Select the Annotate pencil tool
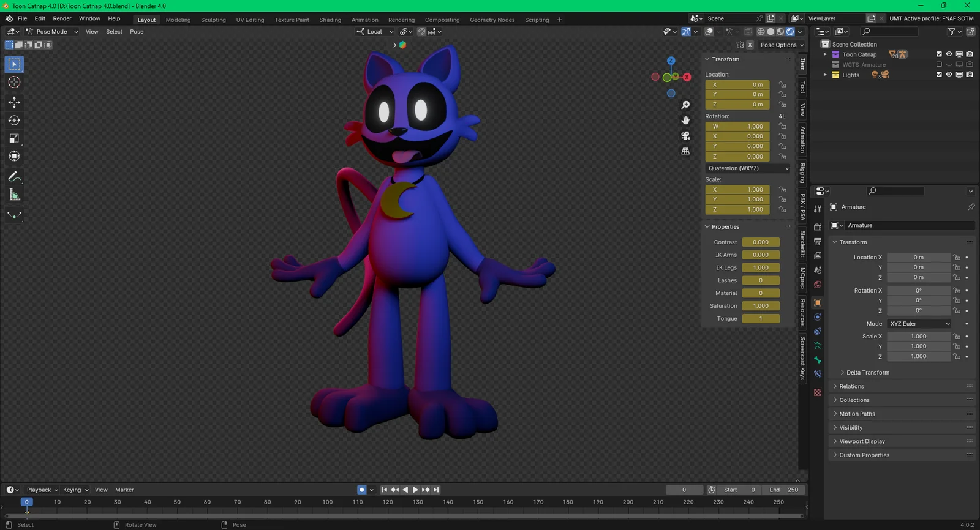The height and width of the screenshot is (530, 980). click(14, 177)
